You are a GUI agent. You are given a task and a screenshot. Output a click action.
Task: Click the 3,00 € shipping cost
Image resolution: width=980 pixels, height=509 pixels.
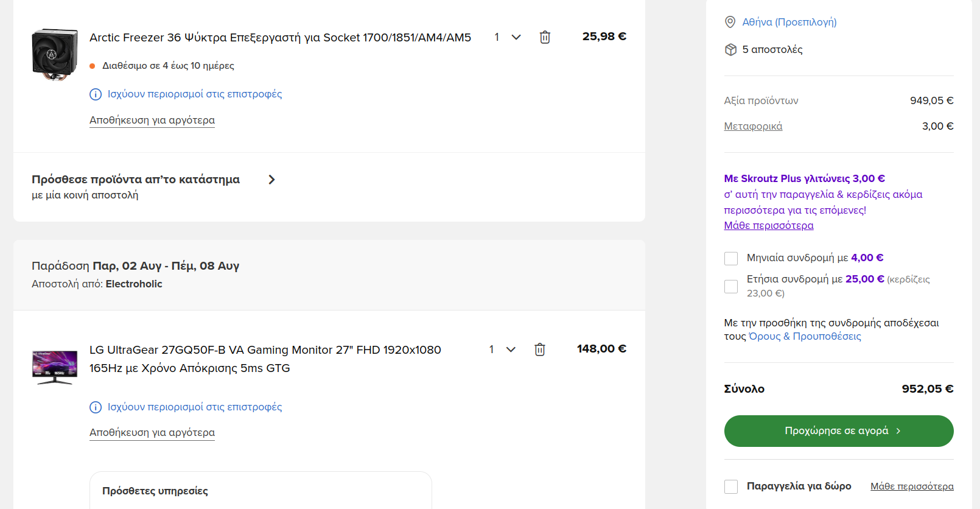click(937, 126)
